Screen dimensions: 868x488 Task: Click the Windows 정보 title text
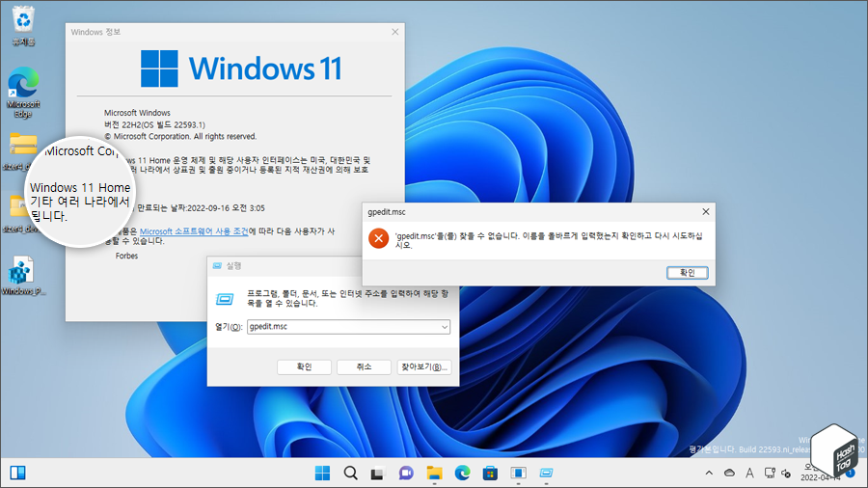pyautogui.click(x=95, y=32)
